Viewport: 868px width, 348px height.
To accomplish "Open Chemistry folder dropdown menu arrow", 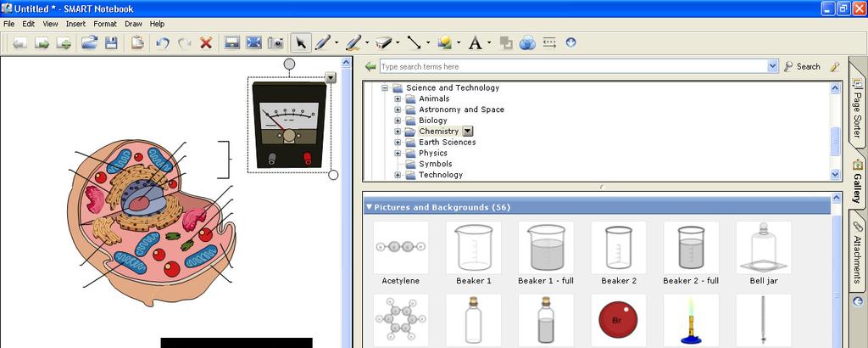I will pos(467,132).
